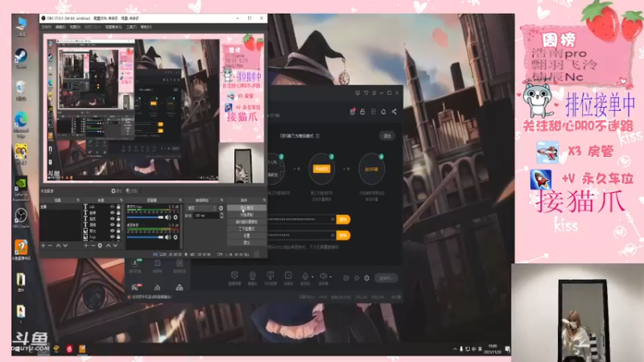Toggle the lock icon of the top source row
This screenshot has height=362, width=644.
tap(118, 207)
